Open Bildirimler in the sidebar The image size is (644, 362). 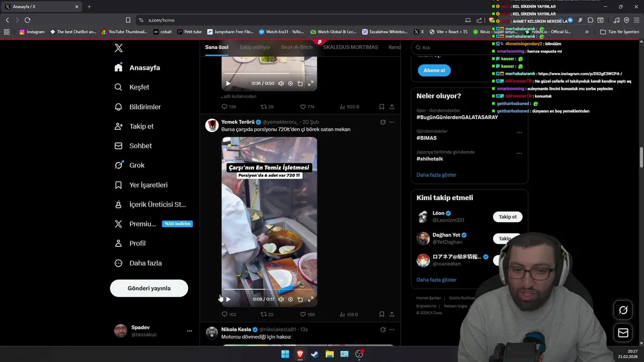(x=138, y=107)
